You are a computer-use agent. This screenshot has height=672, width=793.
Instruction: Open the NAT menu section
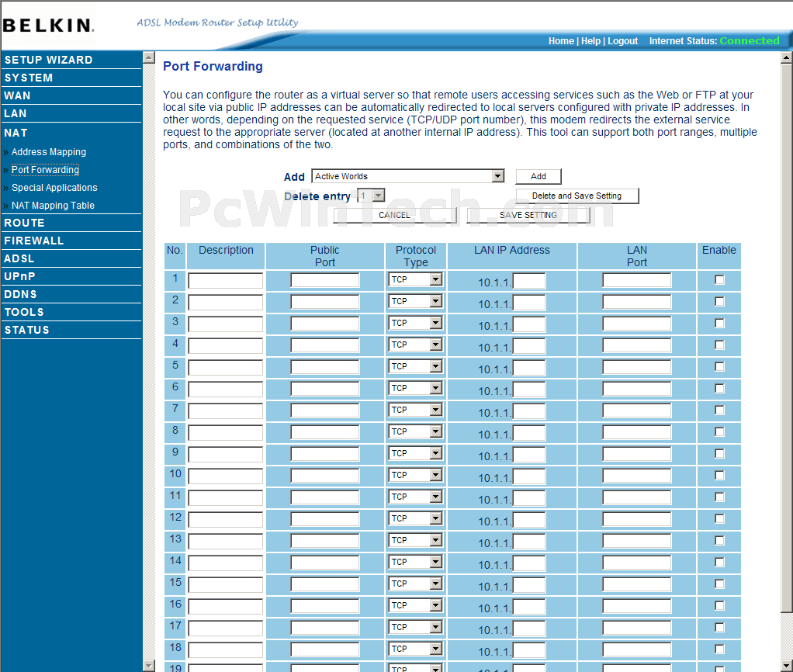(16, 133)
